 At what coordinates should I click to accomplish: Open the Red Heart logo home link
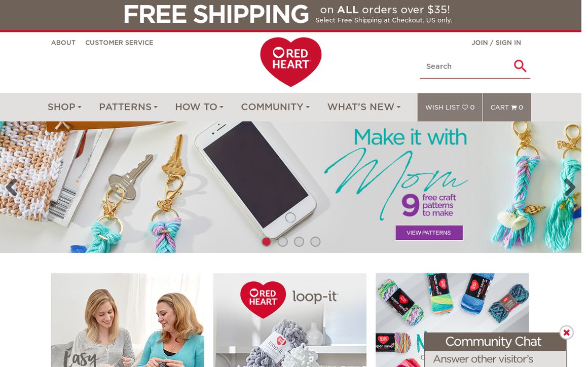pyautogui.click(x=290, y=62)
